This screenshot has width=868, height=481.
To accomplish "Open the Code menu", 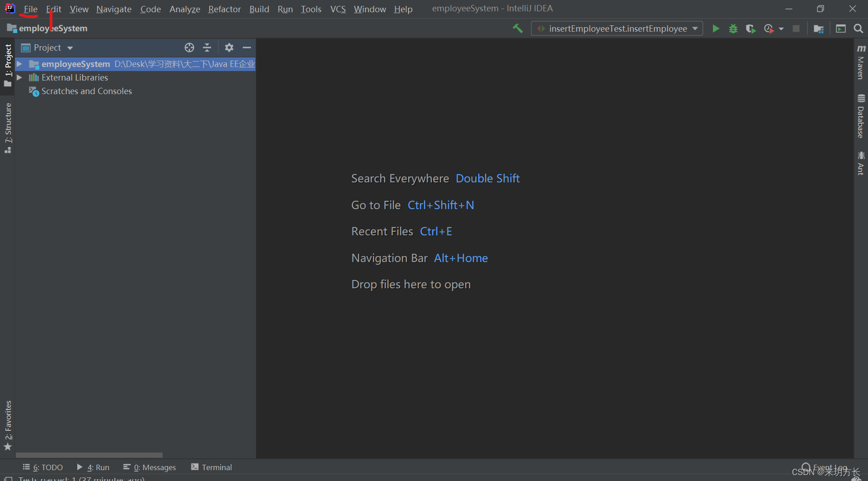I will coord(151,9).
